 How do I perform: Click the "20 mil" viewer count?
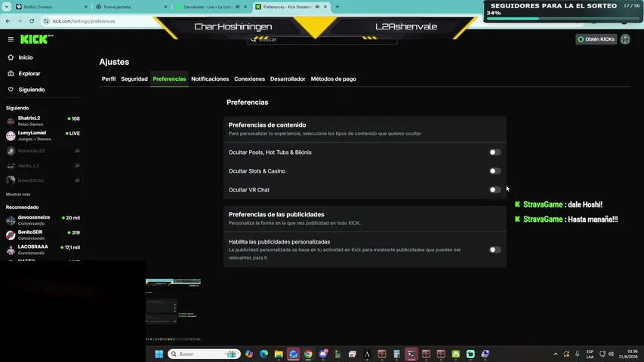pyautogui.click(x=71, y=218)
